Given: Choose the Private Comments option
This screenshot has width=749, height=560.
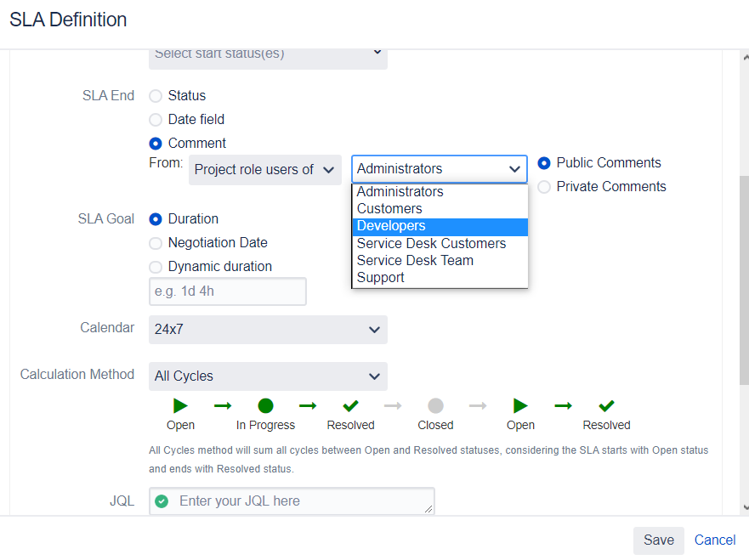Looking at the screenshot, I should coord(544,187).
